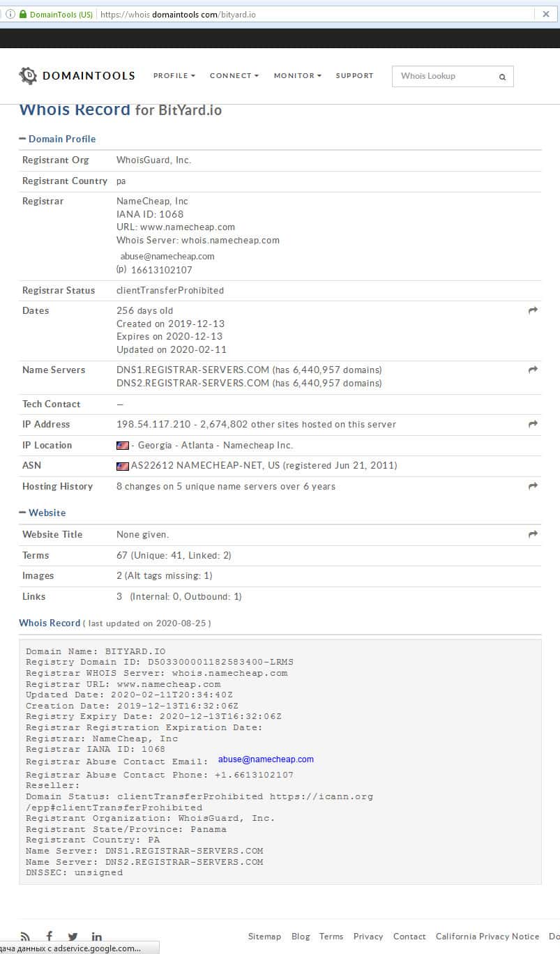
Task: Click the URL: www.namecheap.com line
Action: [x=176, y=227]
